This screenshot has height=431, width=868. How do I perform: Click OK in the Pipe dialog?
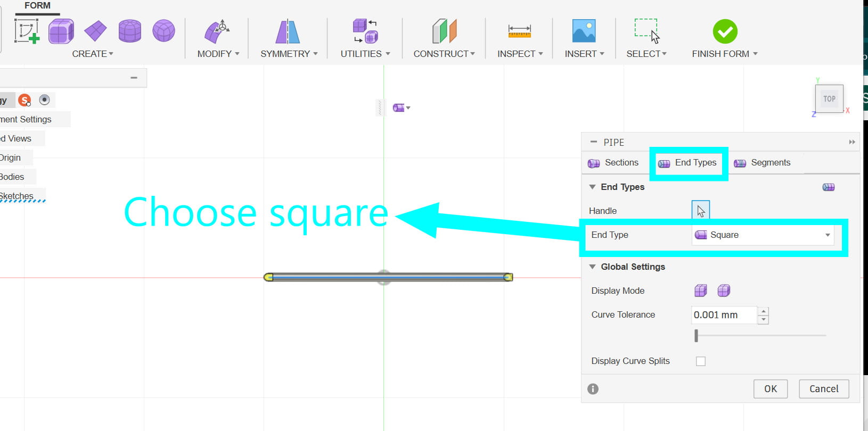point(771,389)
